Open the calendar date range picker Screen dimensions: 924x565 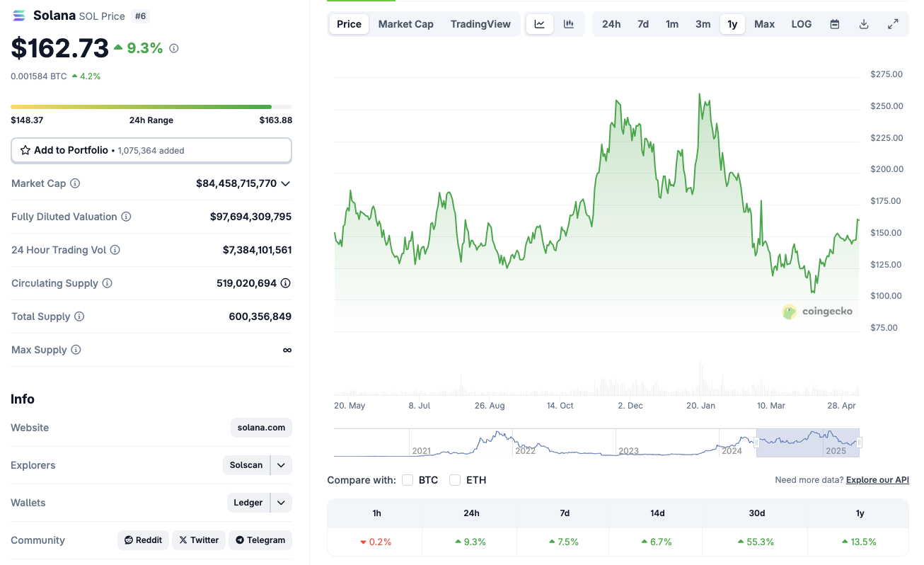834,23
